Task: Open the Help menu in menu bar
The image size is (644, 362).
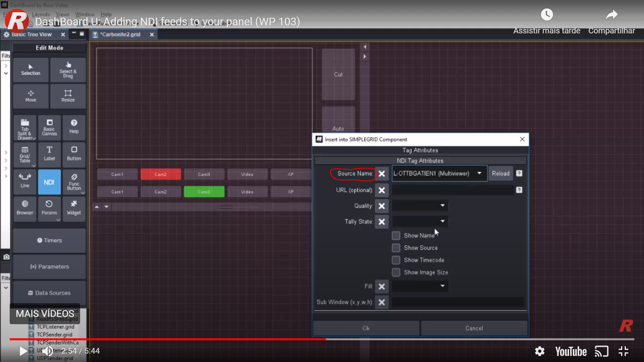Action: click(106, 14)
